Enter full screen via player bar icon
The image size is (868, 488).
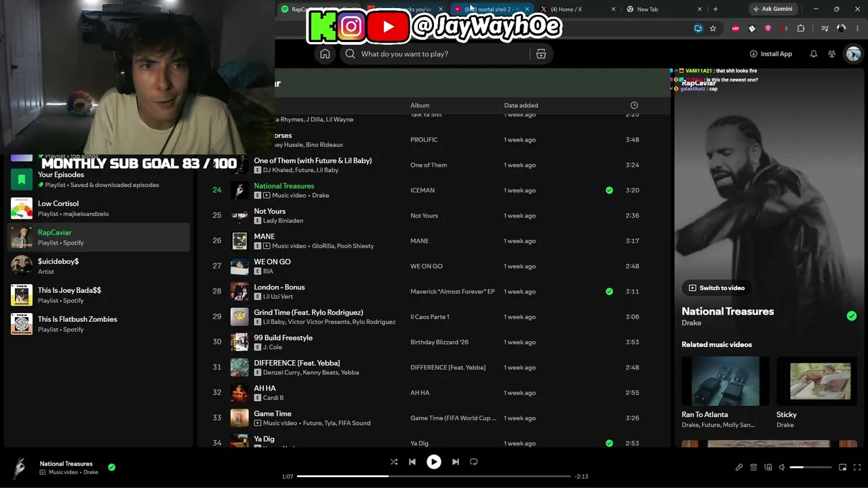tap(858, 467)
